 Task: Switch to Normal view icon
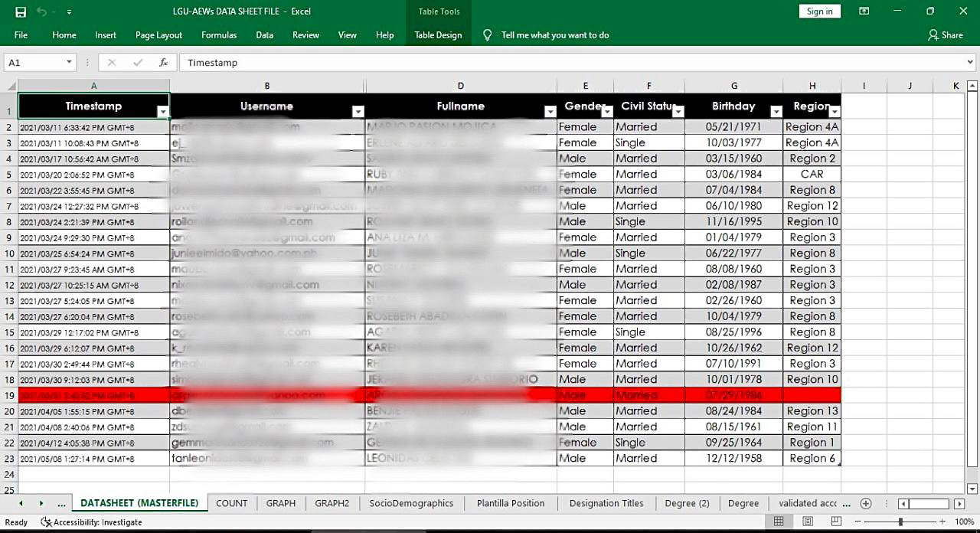pos(779,522)
